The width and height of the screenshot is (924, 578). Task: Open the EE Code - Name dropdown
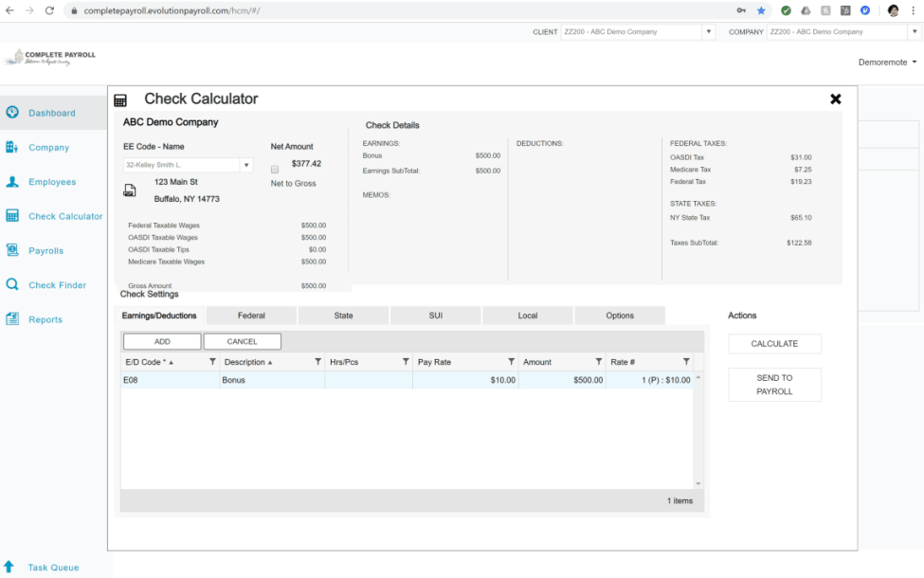click(x=245, y=164)
